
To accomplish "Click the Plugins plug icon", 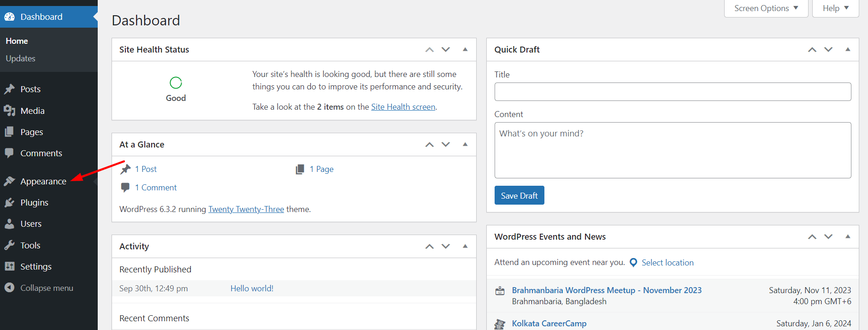I will coord(9,202).
